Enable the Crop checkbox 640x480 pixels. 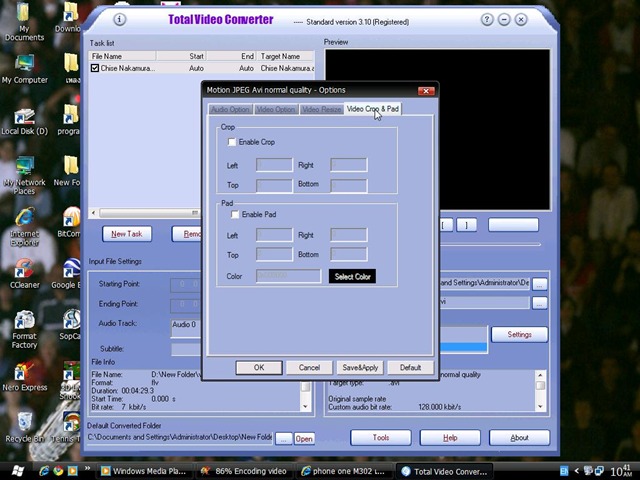[232, 142]
